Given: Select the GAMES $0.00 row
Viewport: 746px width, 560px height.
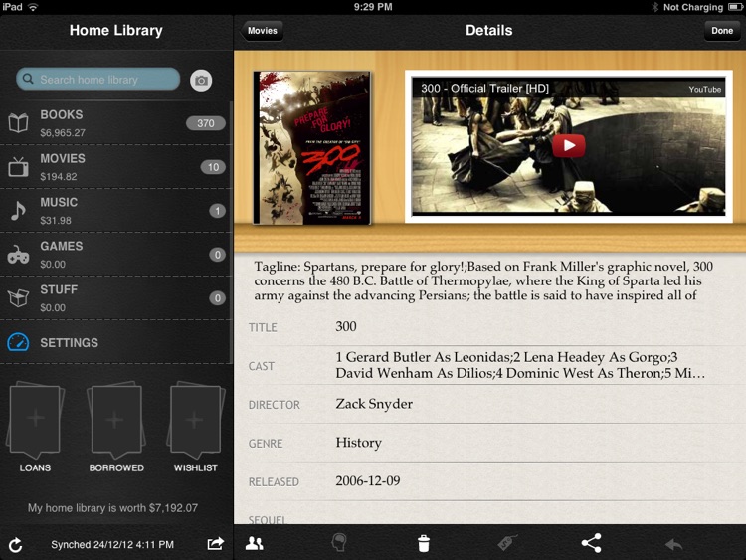Looking at the screenshot, I should click(116, 255).
